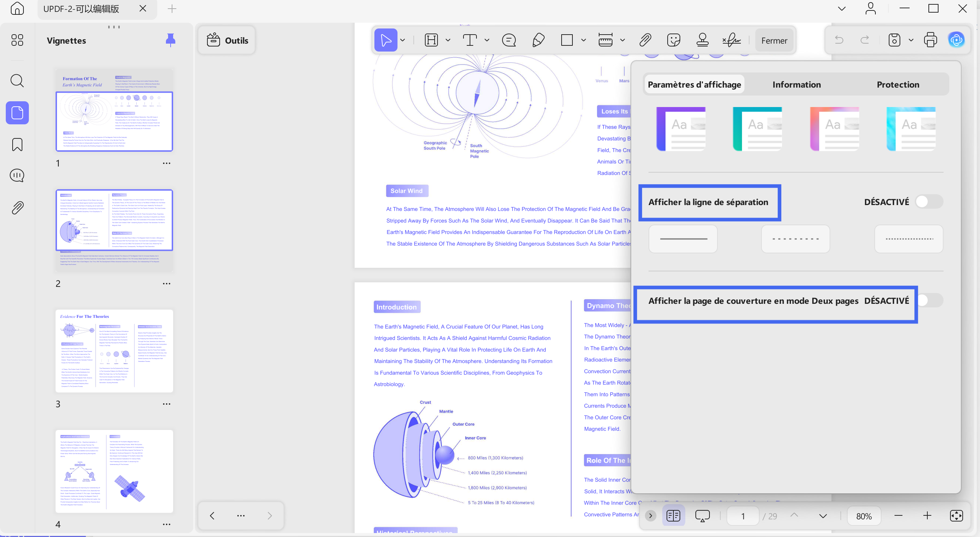
Task: Switch to the Protection tab
Action: point(898,84)
